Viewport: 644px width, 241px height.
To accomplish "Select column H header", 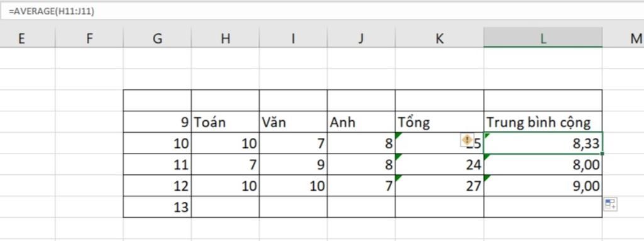I will pyautogui.click(x=225, y=38).
